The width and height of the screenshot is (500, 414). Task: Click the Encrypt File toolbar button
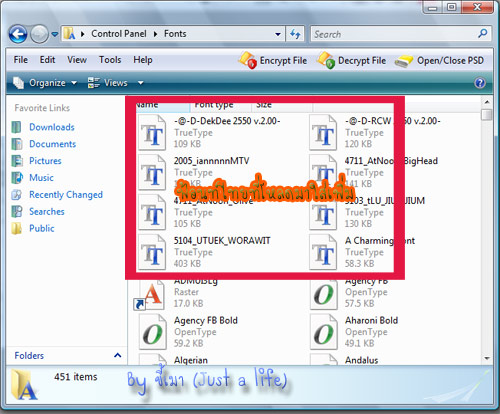pos(273,60)
